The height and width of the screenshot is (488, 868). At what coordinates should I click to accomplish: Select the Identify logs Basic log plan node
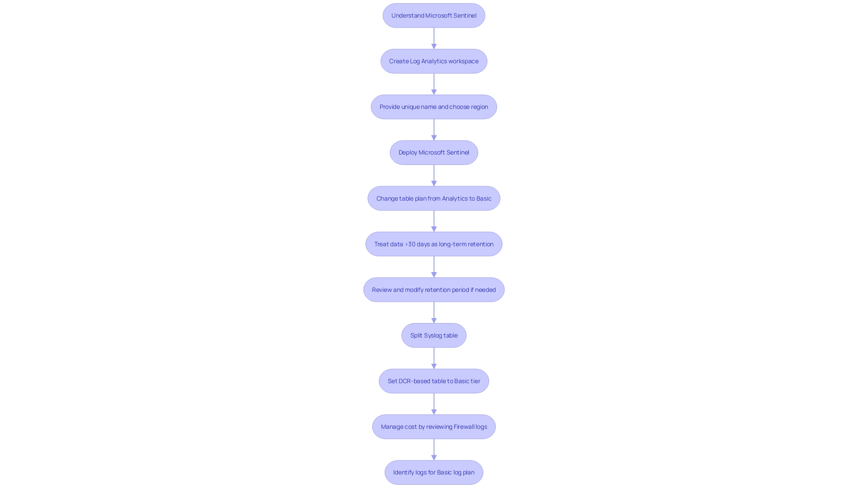pos(434,472)
